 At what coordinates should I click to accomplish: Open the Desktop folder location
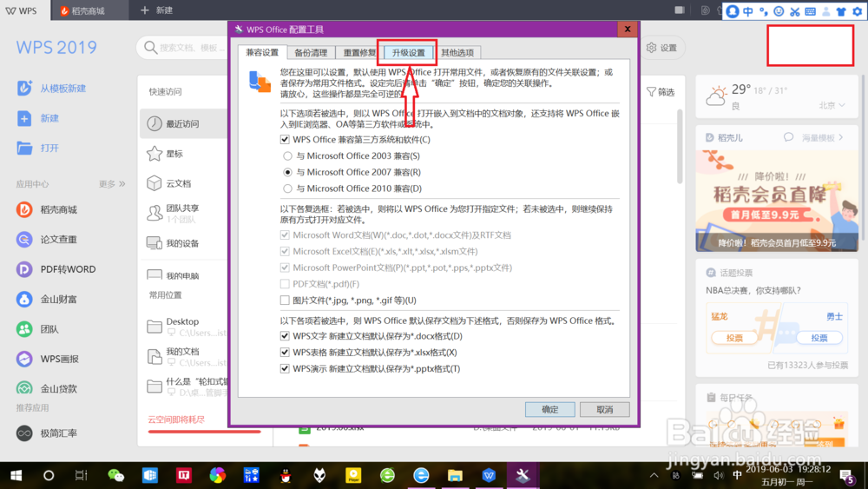click(x=155, y=327)
